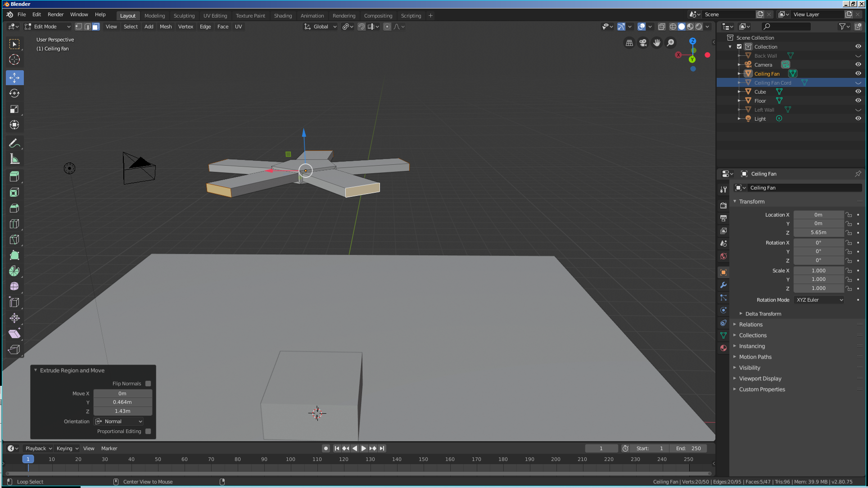The width and height of the screenshot is (868, 488).
Task: Click the Move Y value slider field
Action: coord(122,402)
